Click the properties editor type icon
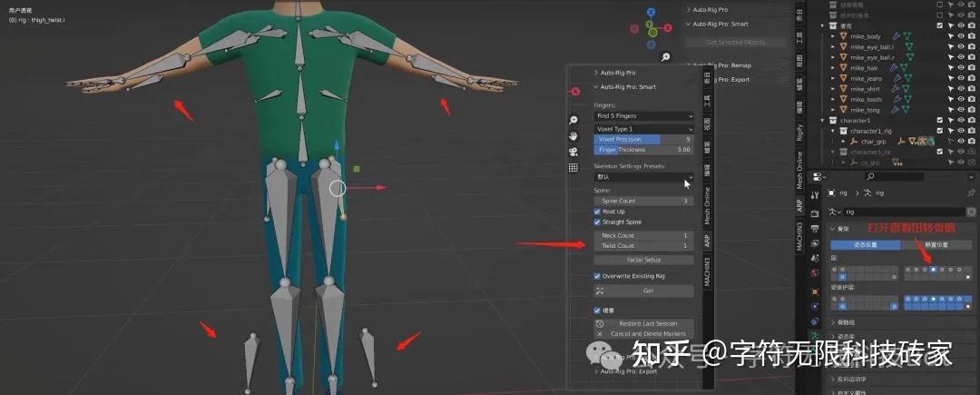The width and height of the screenshot is (980, 395). 820,177
